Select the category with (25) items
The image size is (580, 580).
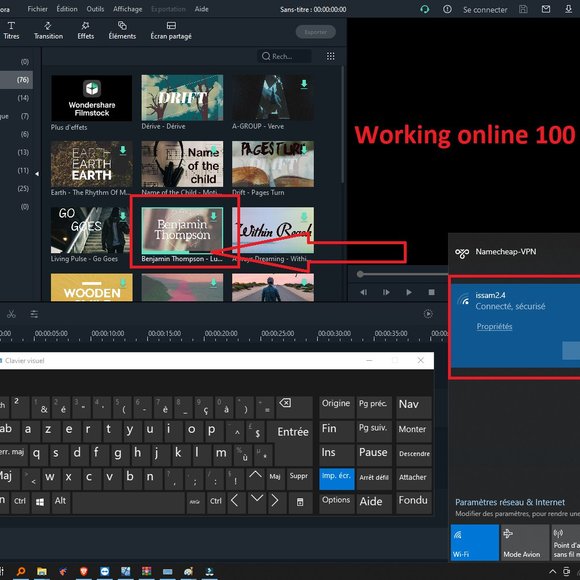pyautogui.click(x=16, y=188)
